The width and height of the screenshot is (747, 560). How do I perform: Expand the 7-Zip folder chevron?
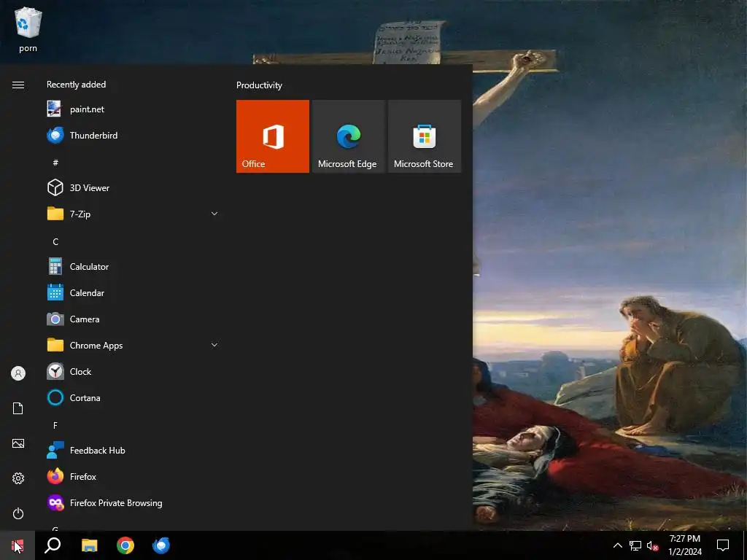[214, 214]
